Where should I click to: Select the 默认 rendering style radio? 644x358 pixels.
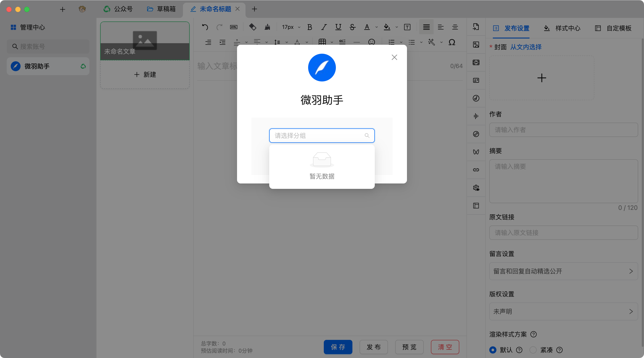493,350
